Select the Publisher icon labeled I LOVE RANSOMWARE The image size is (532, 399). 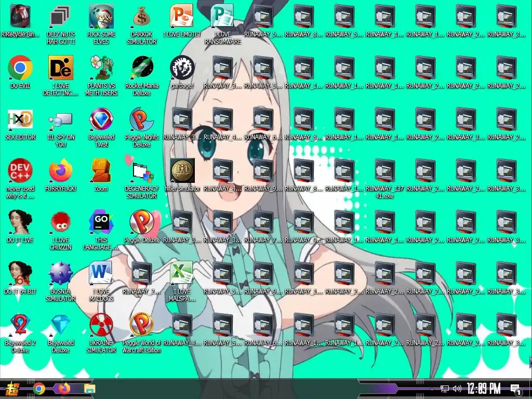(x=222, y=16)
